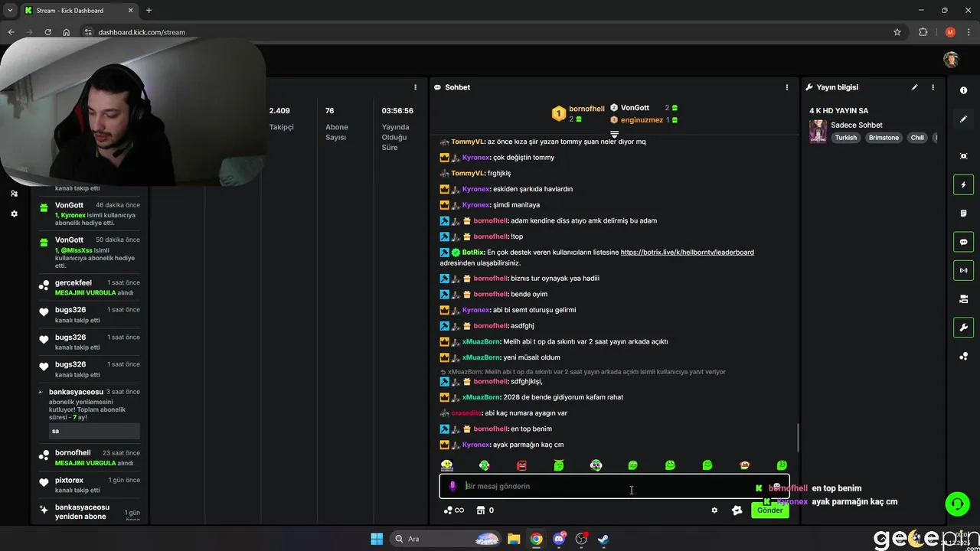
Task: Open the Yayın bilgisi three-dot menu
Action: point(933,87)
